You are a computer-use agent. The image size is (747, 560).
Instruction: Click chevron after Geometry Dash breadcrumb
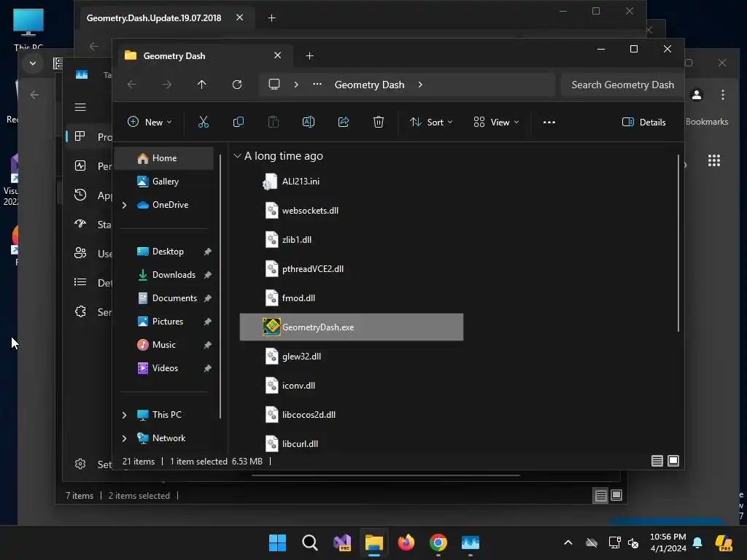coord(420,85)
